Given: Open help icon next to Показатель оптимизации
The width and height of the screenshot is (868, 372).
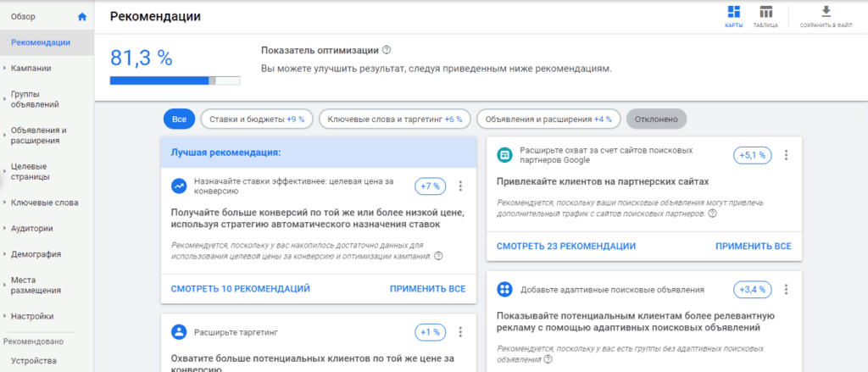Looking at the screenshot, I should tap(387, 50).
